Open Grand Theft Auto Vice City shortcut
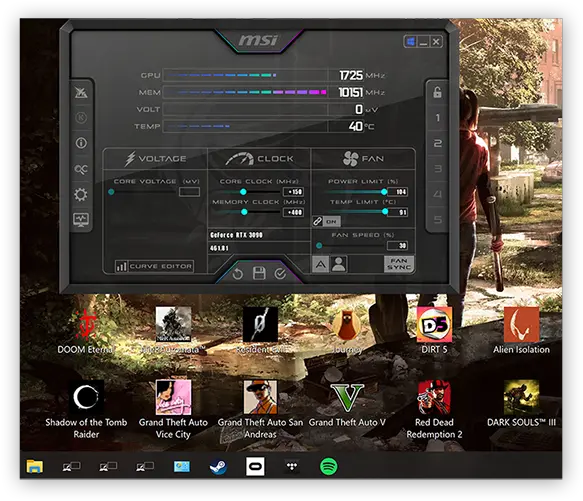 pyautogui.click(x=173, y=410)
